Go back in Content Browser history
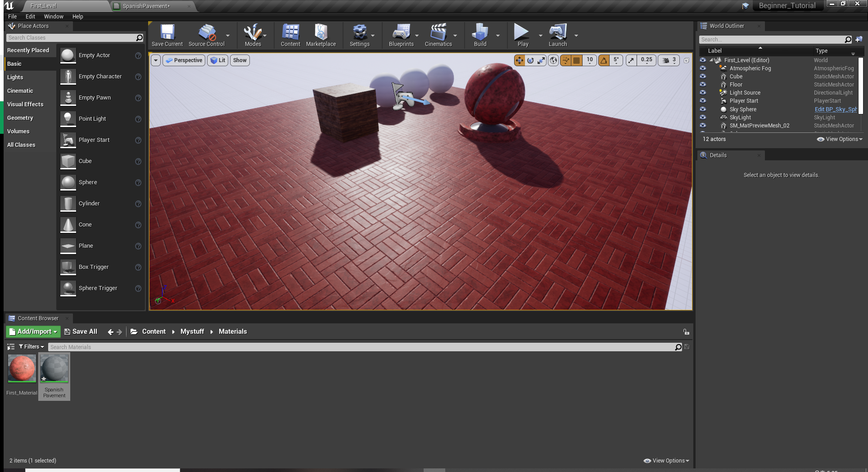Image resolution: width=868 pixels, height=472 pixels. 111,332
